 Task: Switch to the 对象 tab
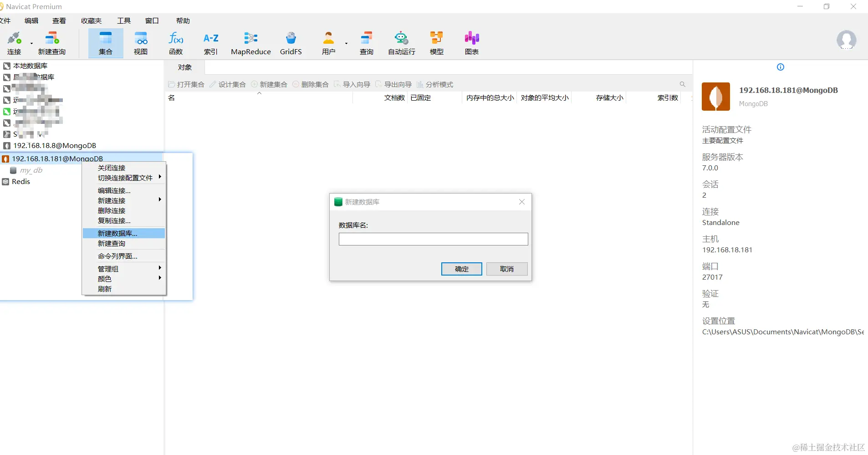click(185, 67)
